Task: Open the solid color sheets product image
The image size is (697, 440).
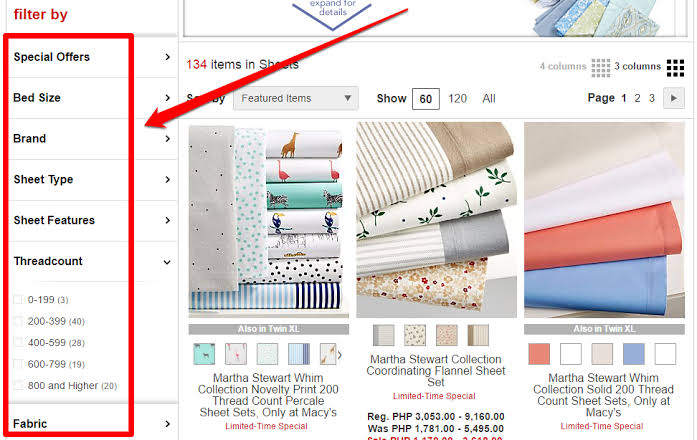Action: pos(604,220)
